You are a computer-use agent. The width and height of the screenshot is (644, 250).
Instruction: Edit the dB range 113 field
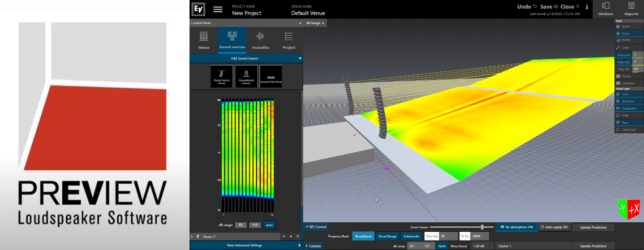(255, 225)
